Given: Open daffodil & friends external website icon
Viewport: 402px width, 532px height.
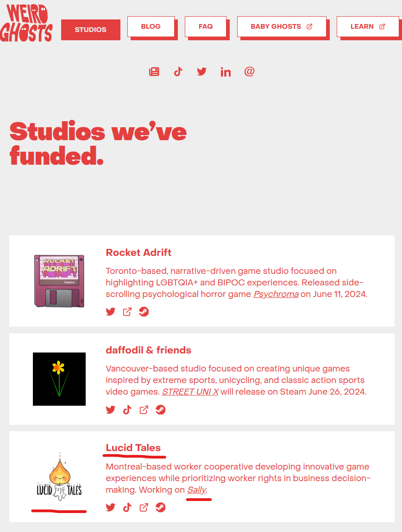Looking at the screenshot, I should 144,410.
